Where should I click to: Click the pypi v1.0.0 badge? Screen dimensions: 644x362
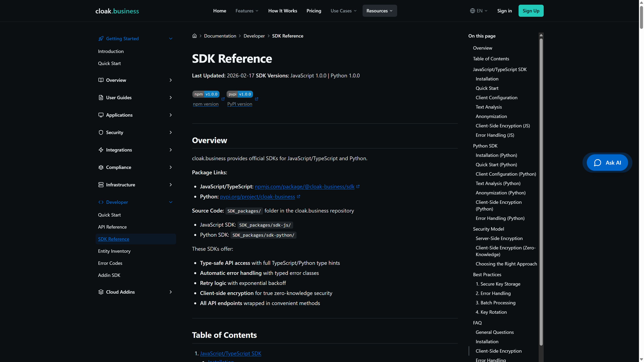(240, 94)
